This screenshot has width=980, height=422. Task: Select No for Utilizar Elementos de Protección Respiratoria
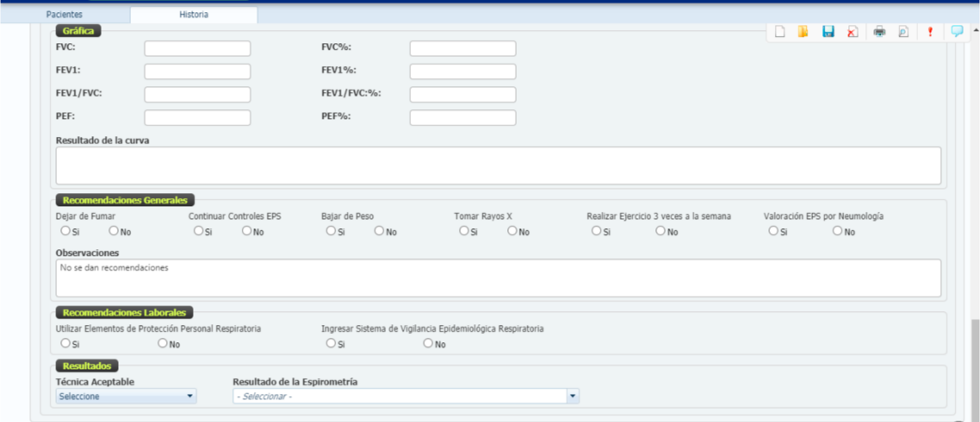(163, 344)
